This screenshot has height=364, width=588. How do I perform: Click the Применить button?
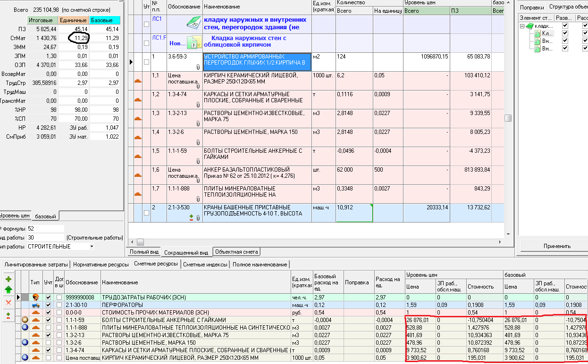click(x=557, y=246)
